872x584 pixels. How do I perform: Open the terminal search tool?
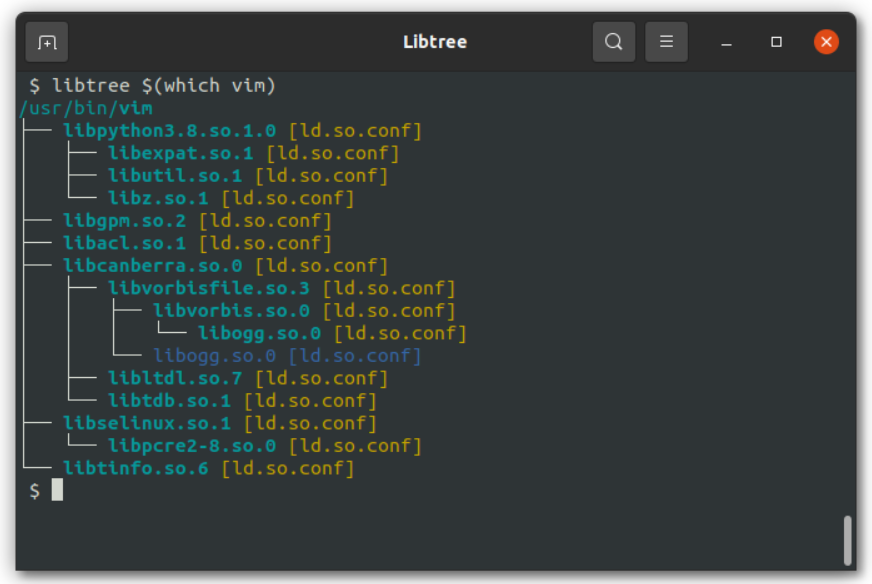coord(613,42)
